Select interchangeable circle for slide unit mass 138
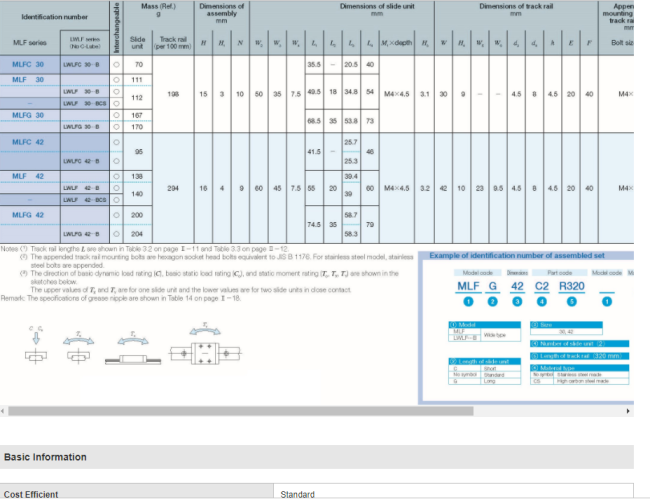The width and height of the screenshot is (650, 499). pos(117,176)
